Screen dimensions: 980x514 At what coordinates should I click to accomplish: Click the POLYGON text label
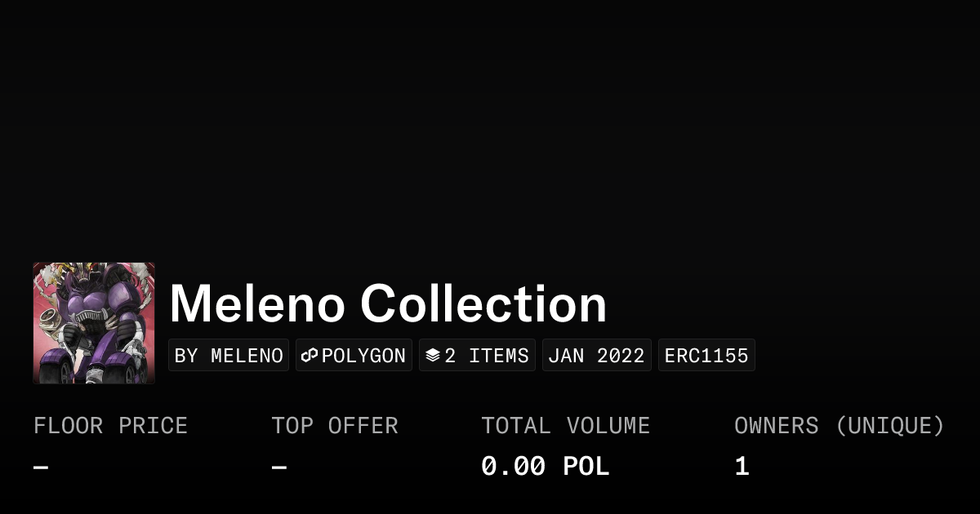(x=363, y=356)
